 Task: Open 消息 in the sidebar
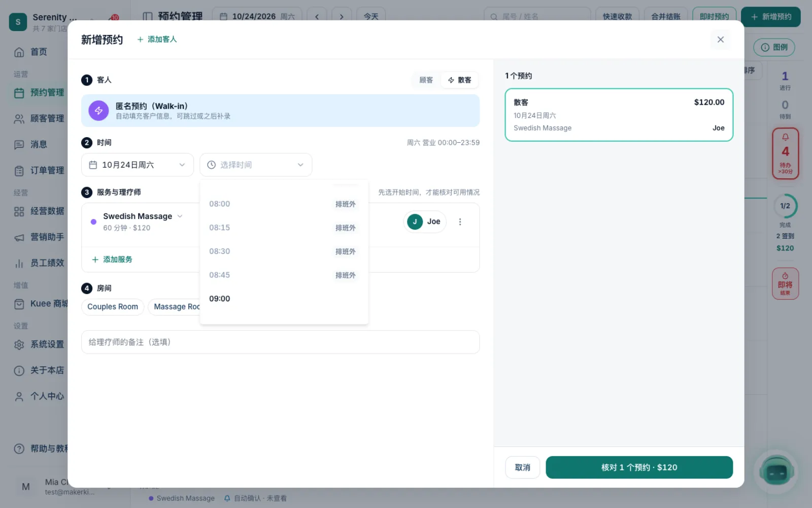tap(38, 145)
